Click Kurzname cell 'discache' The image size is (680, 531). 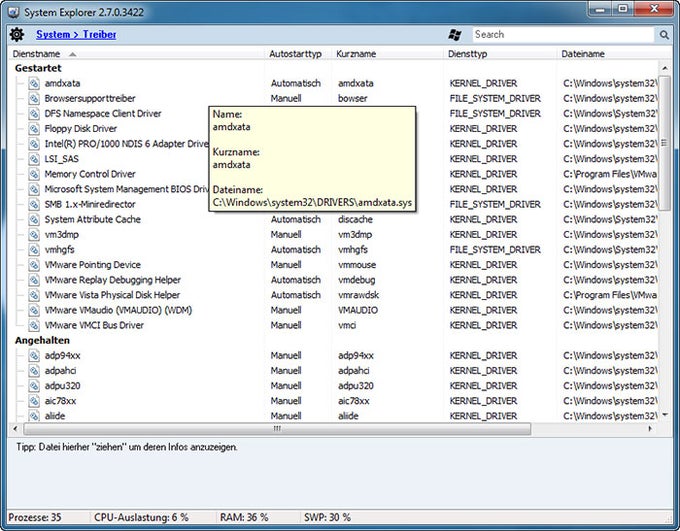[355, 220]
